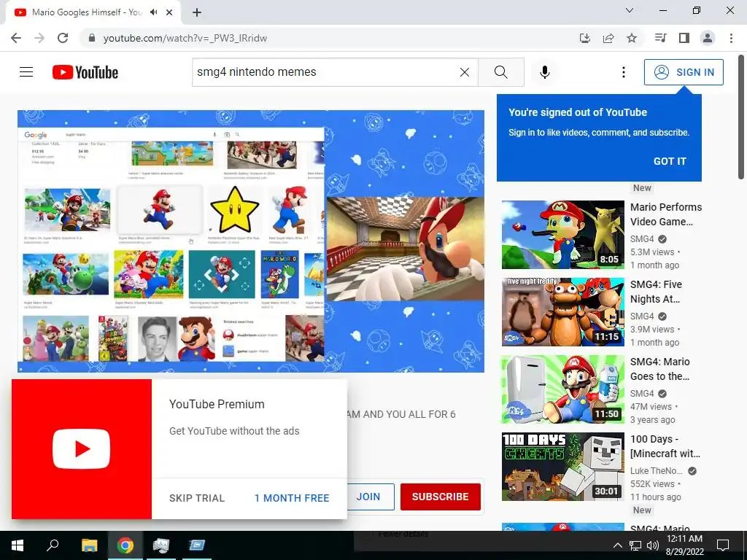Bookmark this tab star
The image size is (747, 560).
point(632,38)
